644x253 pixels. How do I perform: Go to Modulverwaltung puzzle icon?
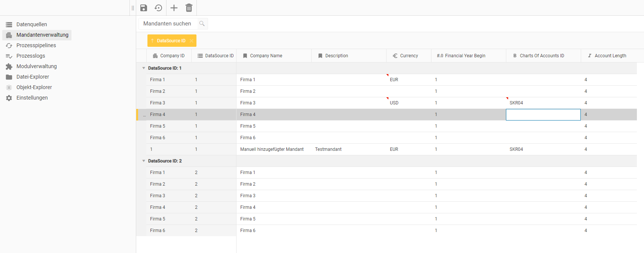tap(9, 66)
